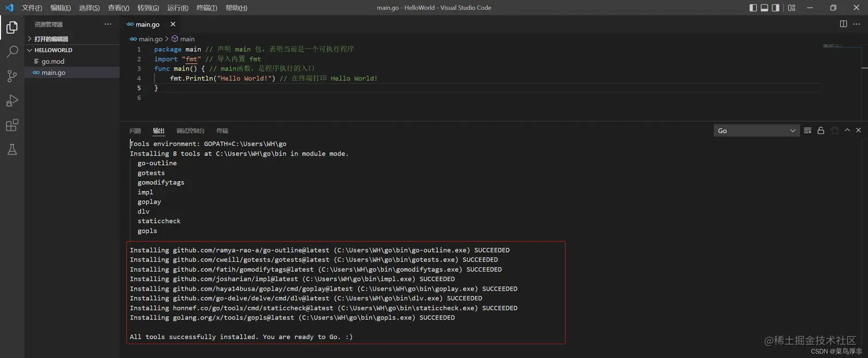Screen dimensions: 868x358
Task: Open customize layout icon
Action: click(792, 7)
